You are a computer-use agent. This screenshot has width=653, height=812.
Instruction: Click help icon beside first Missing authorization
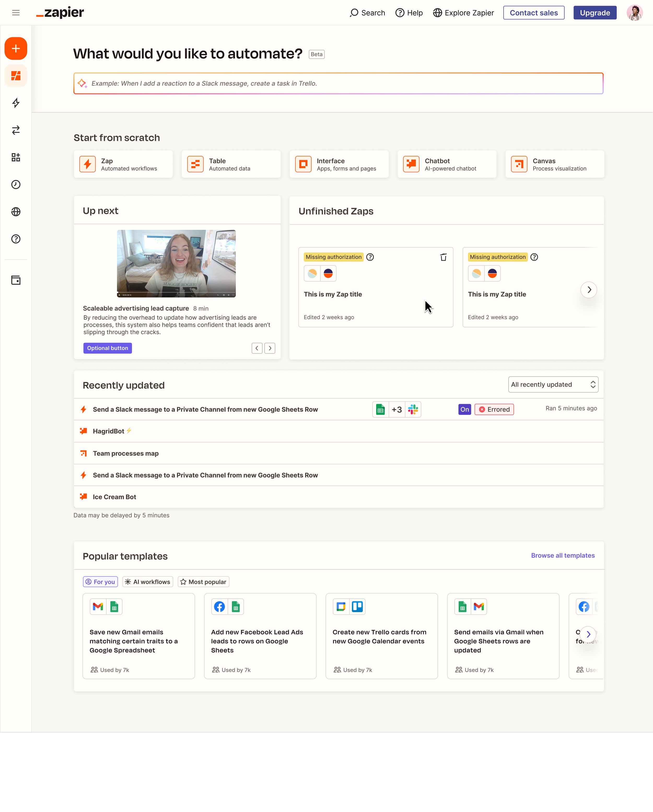(370, 257)
